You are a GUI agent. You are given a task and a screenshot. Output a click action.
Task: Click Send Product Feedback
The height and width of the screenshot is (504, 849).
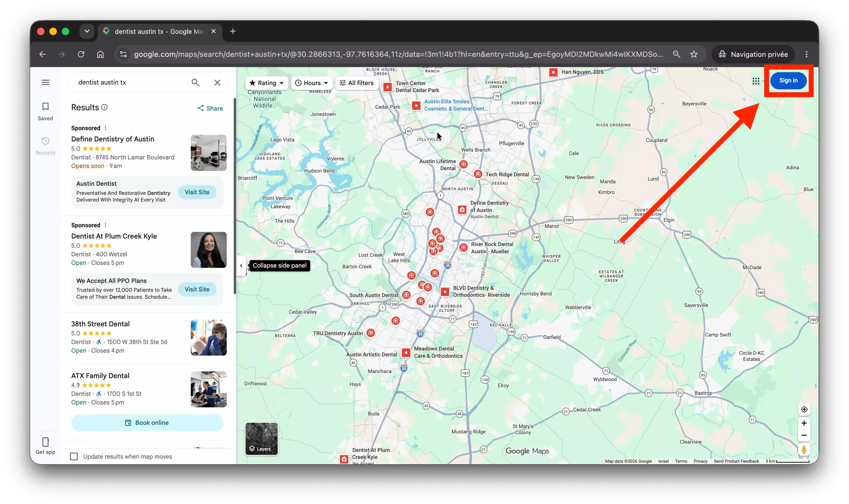(x=736, y=461)
